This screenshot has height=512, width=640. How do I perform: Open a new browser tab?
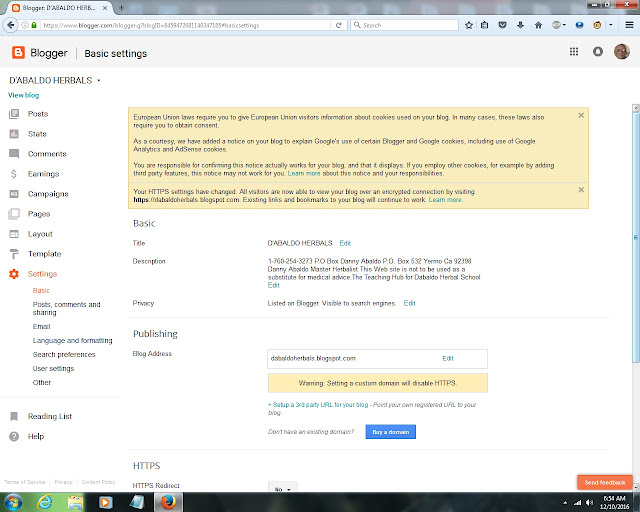click(x=122, y=8)
